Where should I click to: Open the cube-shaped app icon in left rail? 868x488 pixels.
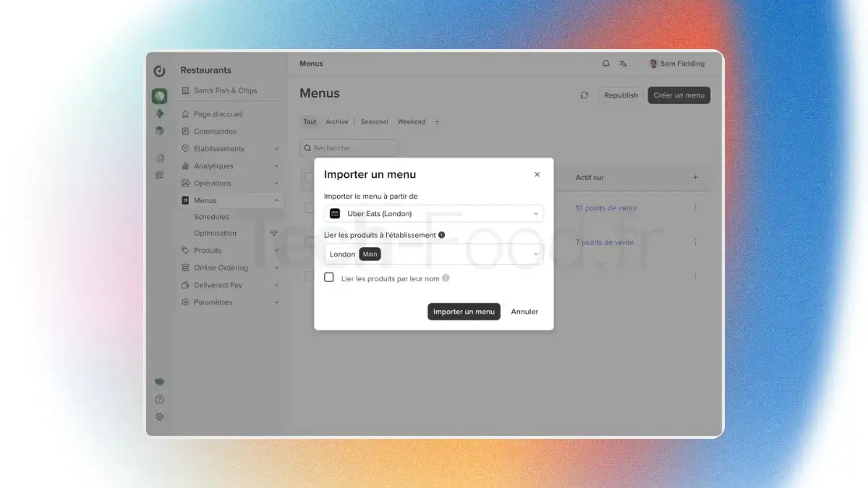160,131
